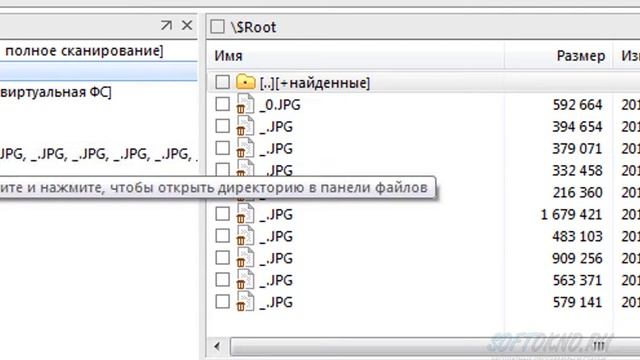
Task: Click the deleted-file icon of _0.JPG
Action: coord(245,104)
